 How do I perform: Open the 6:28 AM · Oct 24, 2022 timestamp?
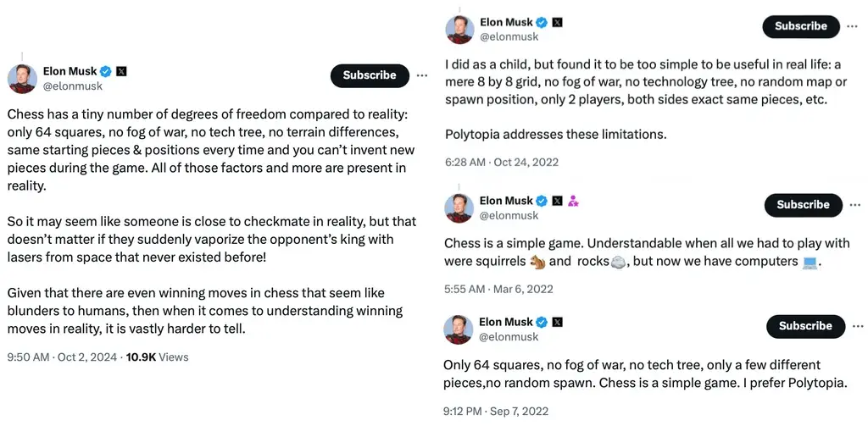pos(502,162)
